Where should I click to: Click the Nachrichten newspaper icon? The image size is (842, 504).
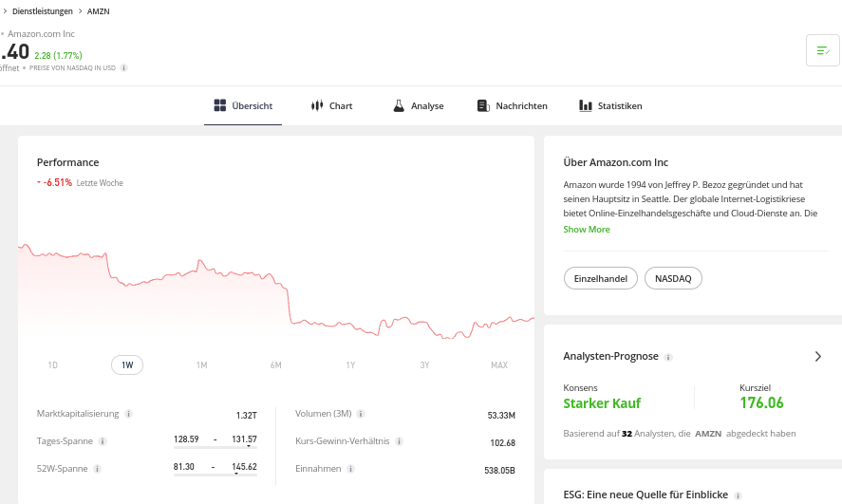(483, 105)
